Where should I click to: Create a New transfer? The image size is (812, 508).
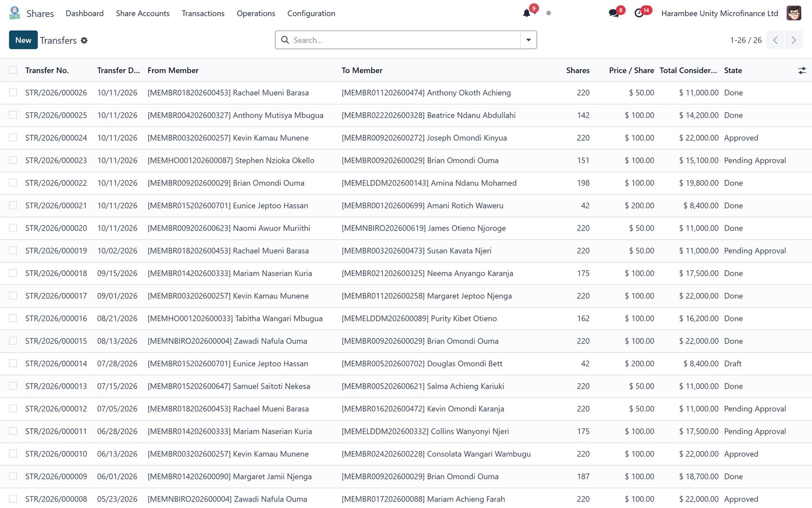(x=23, y=40)
